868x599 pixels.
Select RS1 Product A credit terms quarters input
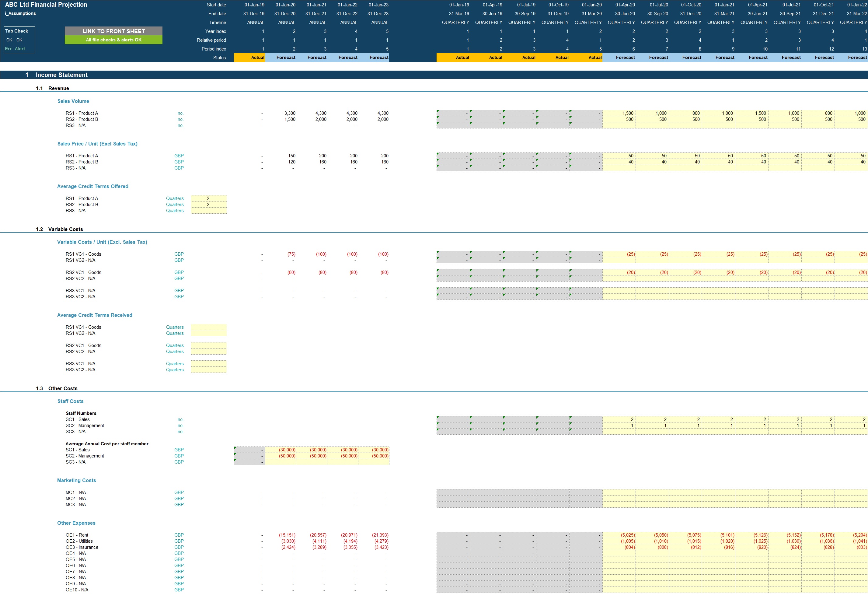click(209, 198)
